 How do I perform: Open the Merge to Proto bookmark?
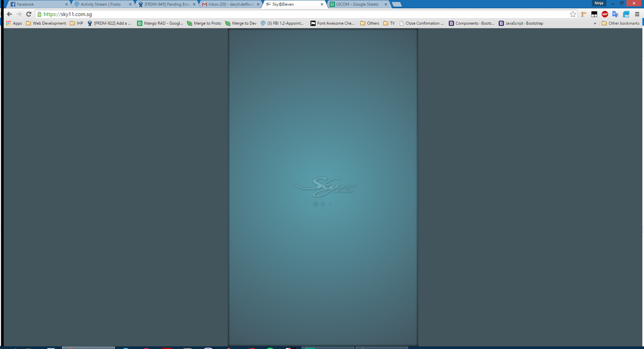pyautogui.click(x=204, y=23)
